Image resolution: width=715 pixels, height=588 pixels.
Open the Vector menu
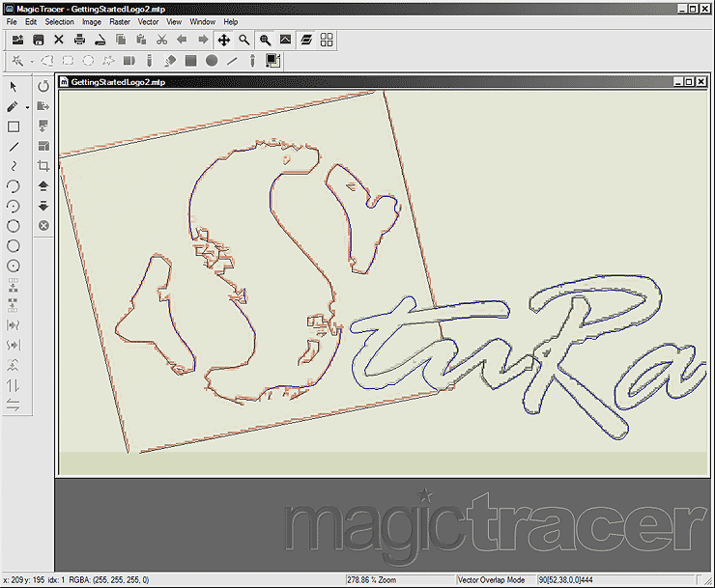(x=148, y=22)
